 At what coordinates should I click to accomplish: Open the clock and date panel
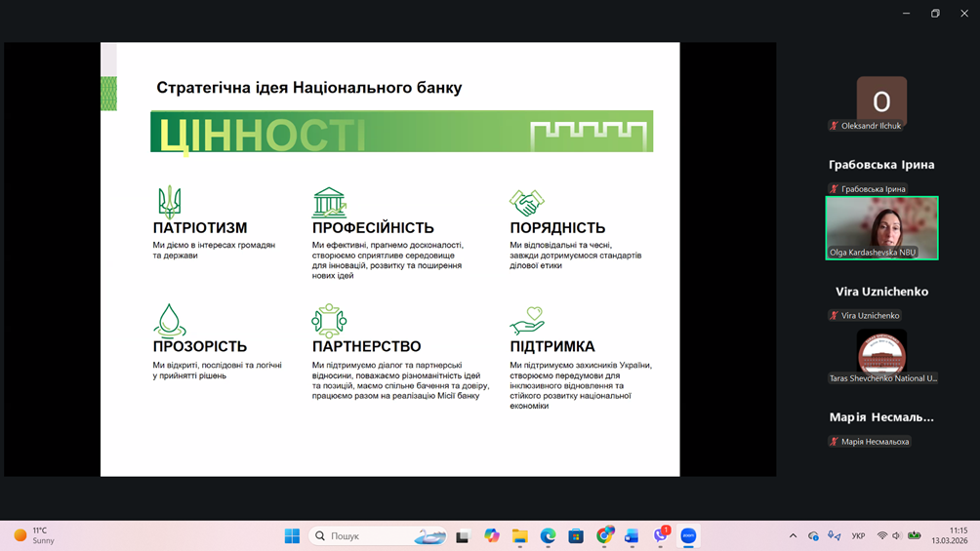tap(949, 535)
